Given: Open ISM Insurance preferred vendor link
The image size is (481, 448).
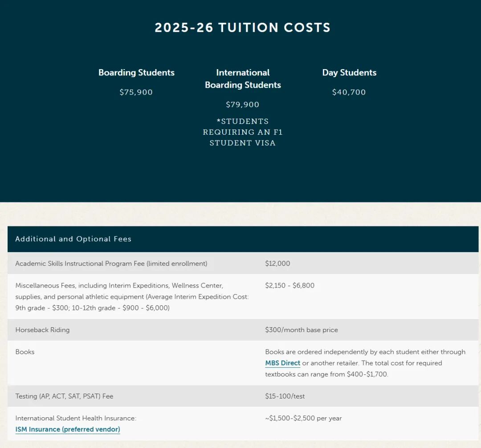Looking at the screenshot, I should pyautogui.click(x=68, y=430).
